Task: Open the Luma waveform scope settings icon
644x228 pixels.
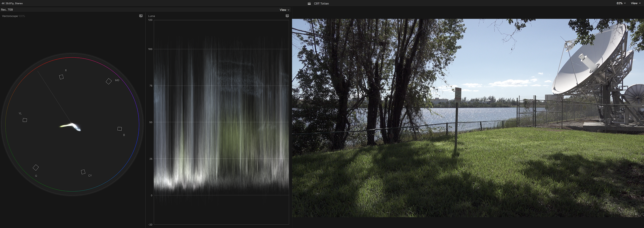Action: click(287, 16)
